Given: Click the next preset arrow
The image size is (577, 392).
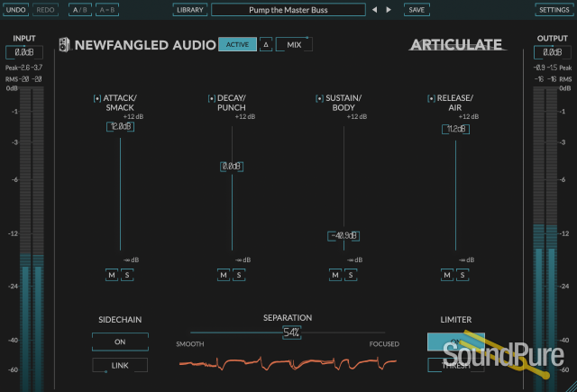Looking at the screenshot, I should click(x=389, y=9).
